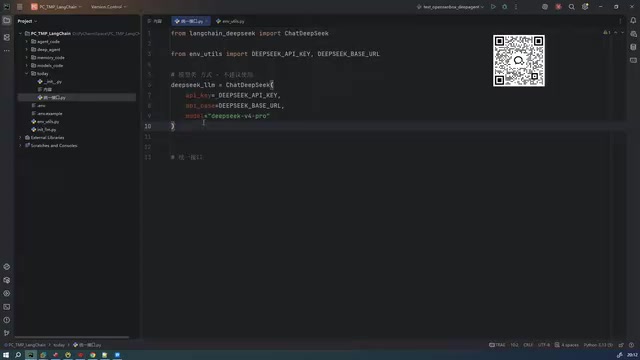Click the QR code image overlay

click(519, 60)
